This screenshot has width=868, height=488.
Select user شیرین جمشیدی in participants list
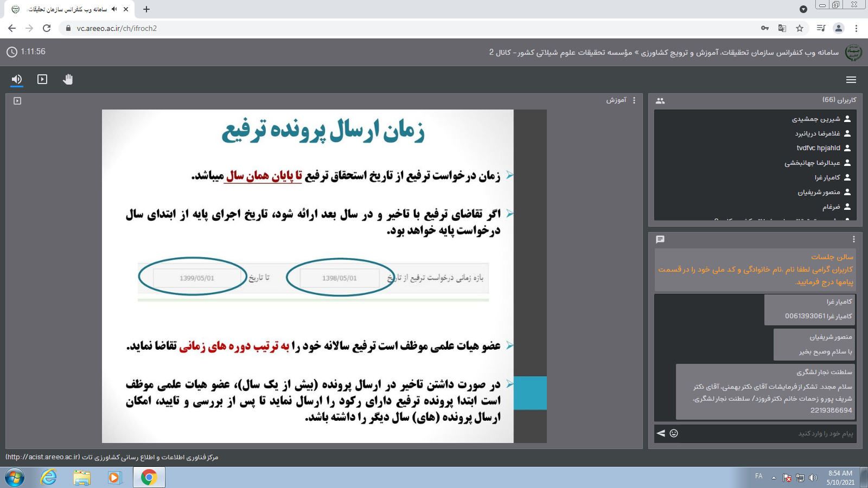pyautogui.click(x=816, y=119)
